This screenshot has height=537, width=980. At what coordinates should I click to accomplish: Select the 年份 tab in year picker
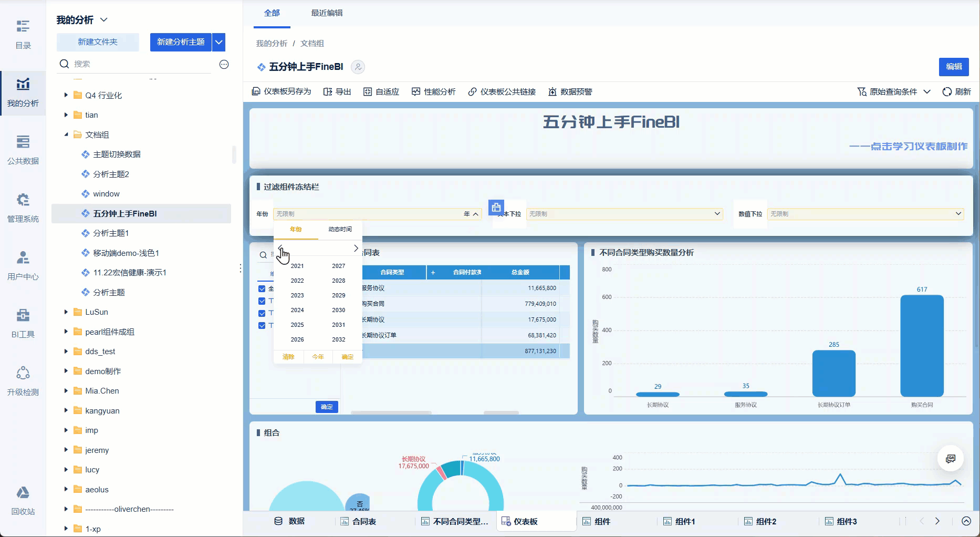coord(296,229)
